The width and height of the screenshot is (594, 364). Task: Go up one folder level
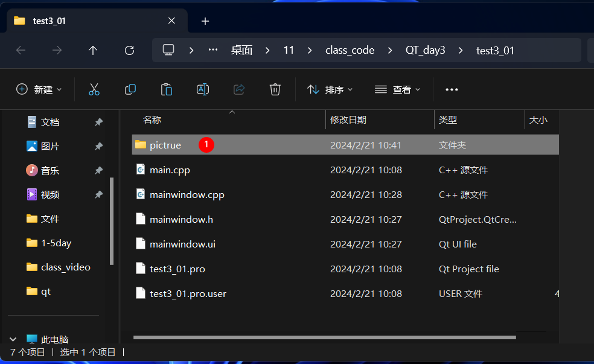(x=93, y=50)
